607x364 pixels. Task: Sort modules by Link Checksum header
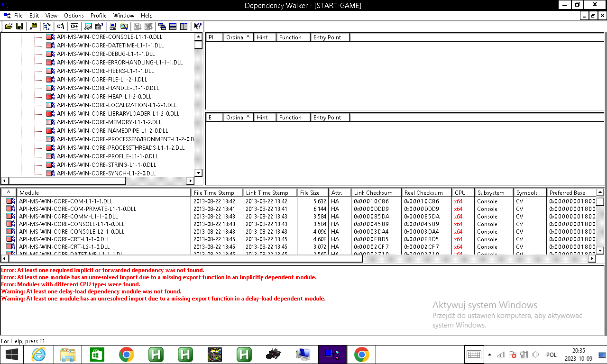[x=376, y=193]
